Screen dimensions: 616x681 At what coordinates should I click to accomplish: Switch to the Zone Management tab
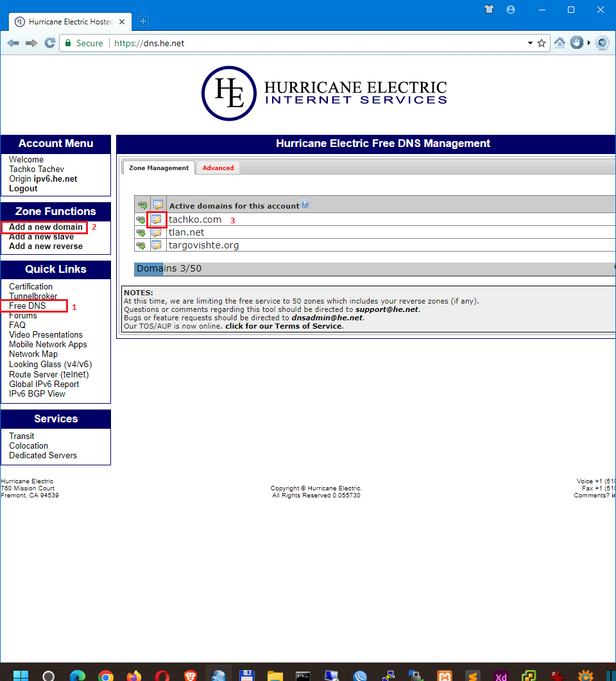(x=159, y=168)
